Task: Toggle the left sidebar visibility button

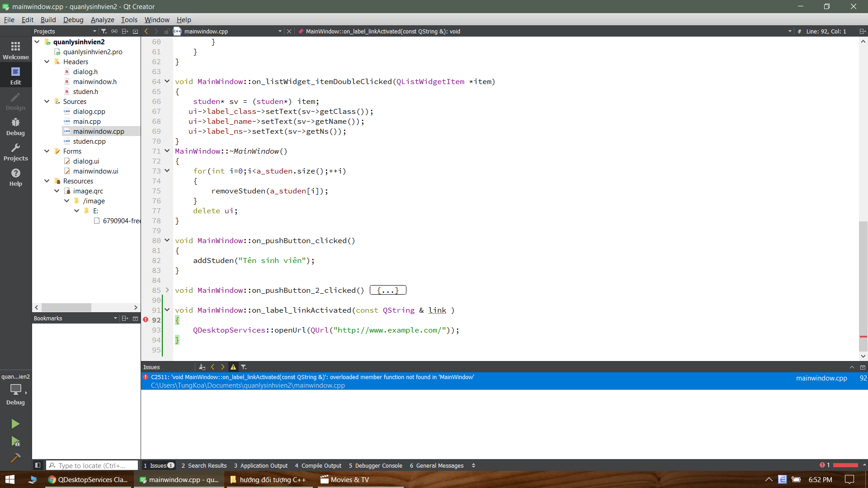Action: click(38, 465)
